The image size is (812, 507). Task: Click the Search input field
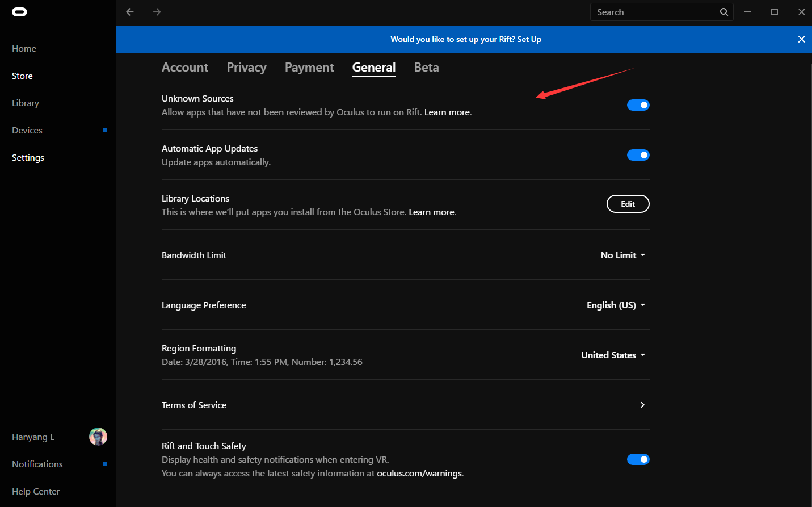[x=662, y=12]
